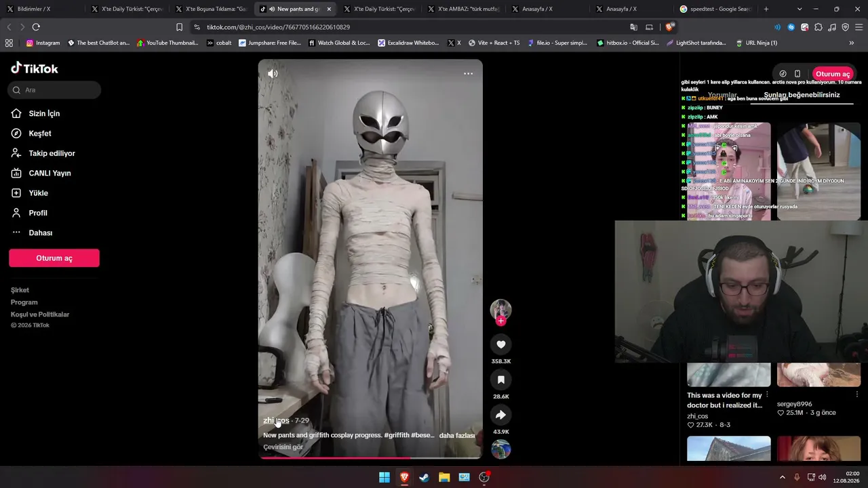
Task: Follow the creator with the plus badge
Action: tap(501, 321)
